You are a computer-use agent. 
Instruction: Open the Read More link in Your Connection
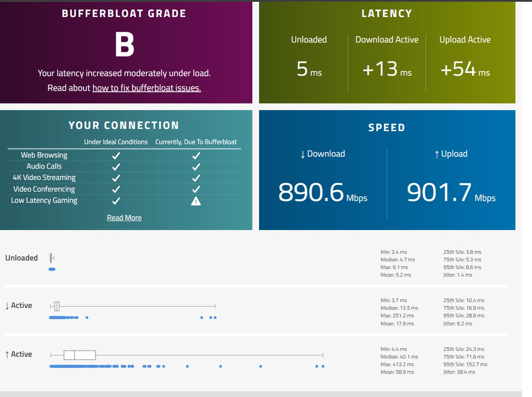click(124, 218)
